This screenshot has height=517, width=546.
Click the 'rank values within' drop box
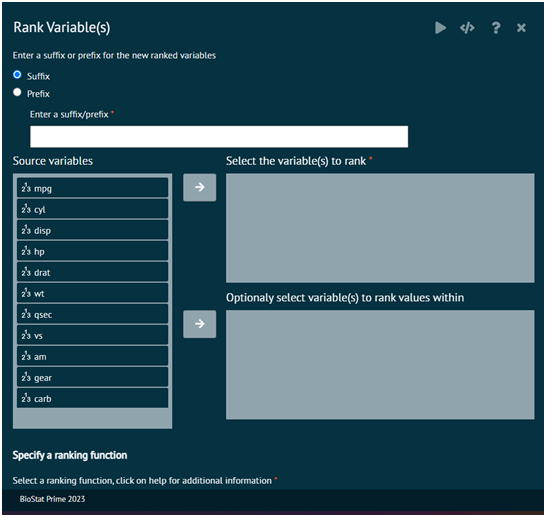tap(380, 365)
